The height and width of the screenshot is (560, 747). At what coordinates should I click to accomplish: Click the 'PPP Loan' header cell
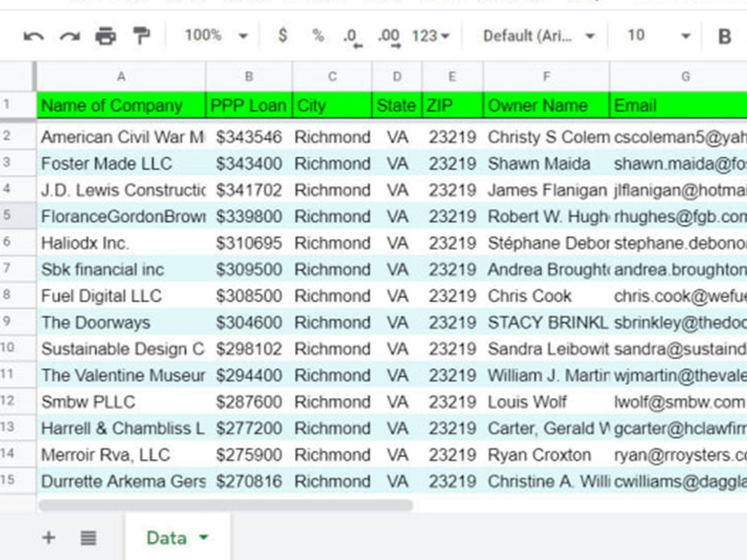tap(249, 105)
